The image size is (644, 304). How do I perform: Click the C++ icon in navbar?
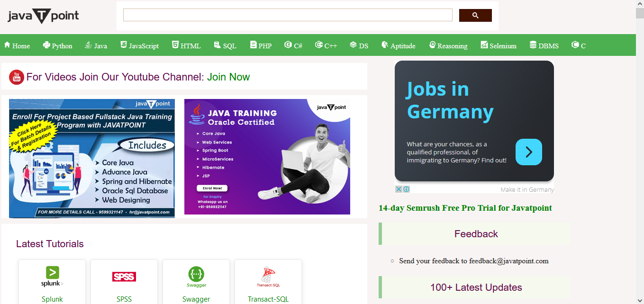[319, 45]
